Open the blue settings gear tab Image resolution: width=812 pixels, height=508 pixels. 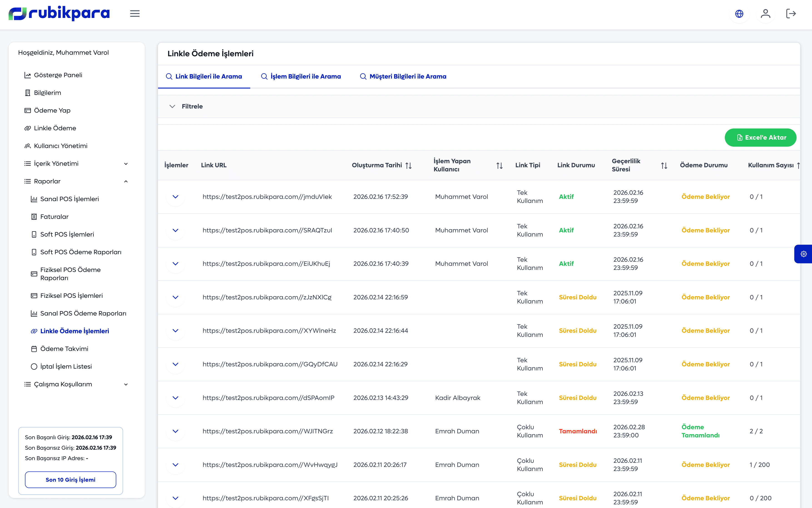tap(803, 254)
